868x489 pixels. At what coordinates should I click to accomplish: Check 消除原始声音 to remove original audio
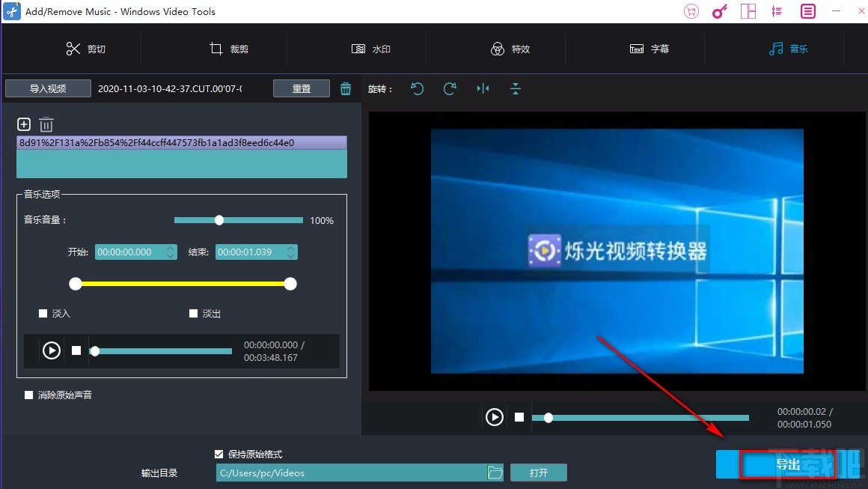pyautogui.click(x=28, y=395)
